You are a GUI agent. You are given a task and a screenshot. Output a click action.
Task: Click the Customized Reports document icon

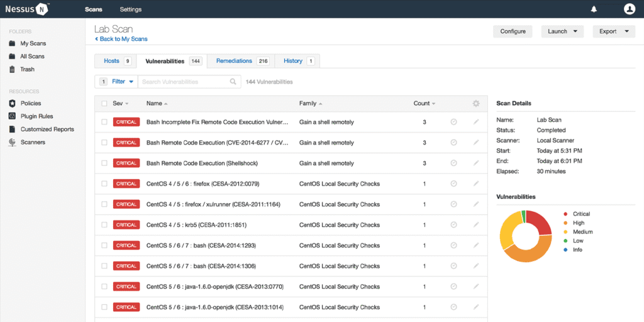coord(13,129)
